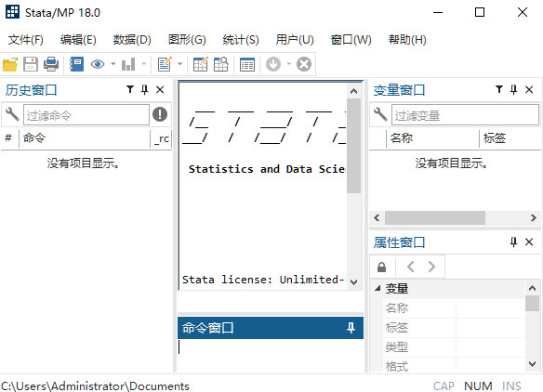Screen dimensions: 543x392
Task: Pin the 属性窗口 panel
Action: [x=513, y=242]
